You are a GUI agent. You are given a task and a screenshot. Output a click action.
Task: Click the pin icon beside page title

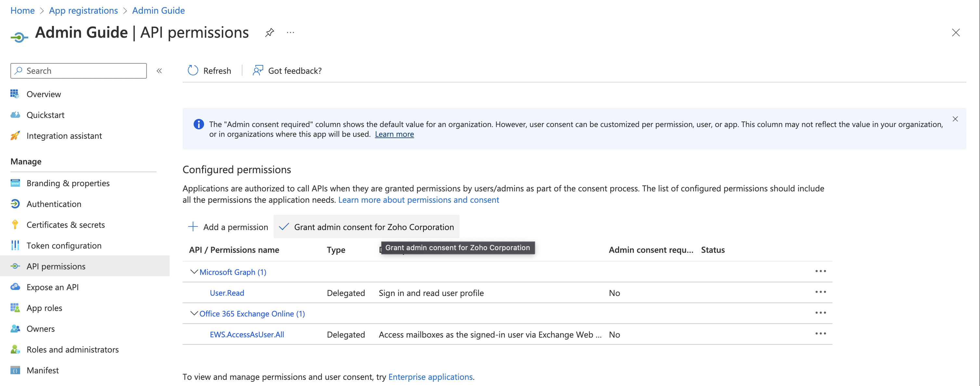(269, 33)
